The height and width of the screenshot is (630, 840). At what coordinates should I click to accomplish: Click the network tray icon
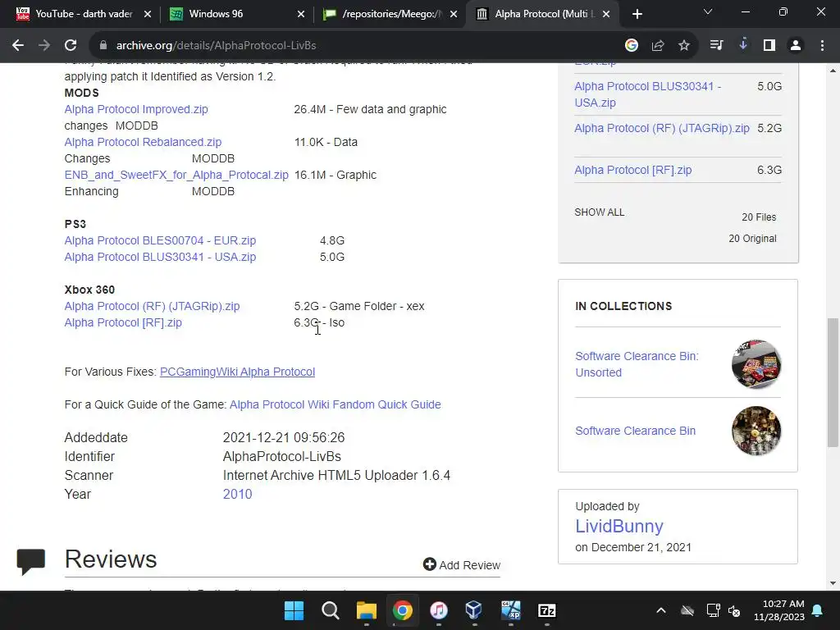click(713, 610)
